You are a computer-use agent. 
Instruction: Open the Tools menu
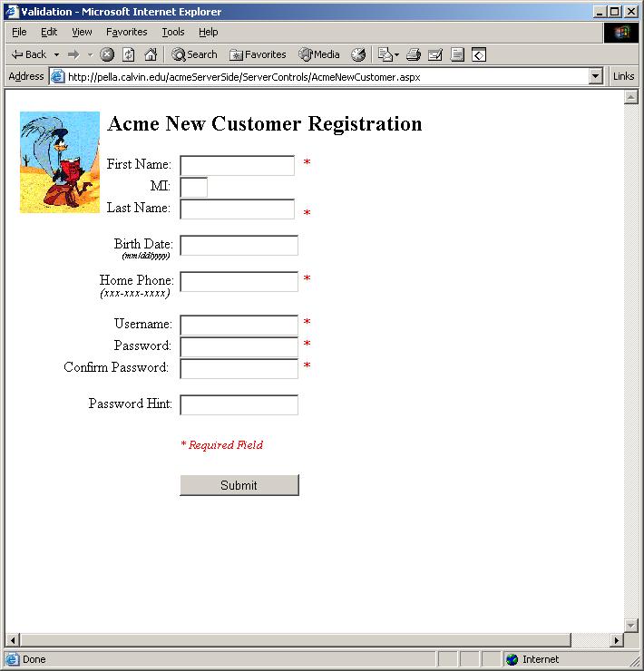pos(172,32)
